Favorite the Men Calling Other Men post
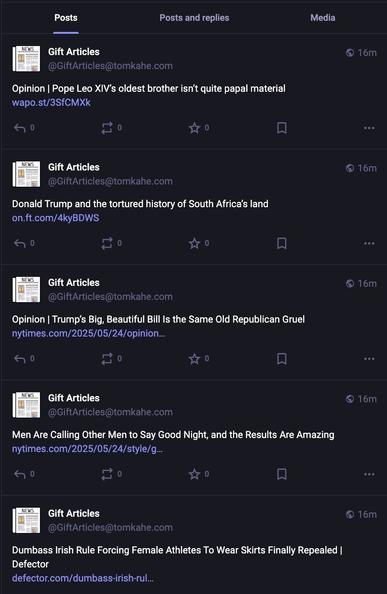 (x=194, y=474)
